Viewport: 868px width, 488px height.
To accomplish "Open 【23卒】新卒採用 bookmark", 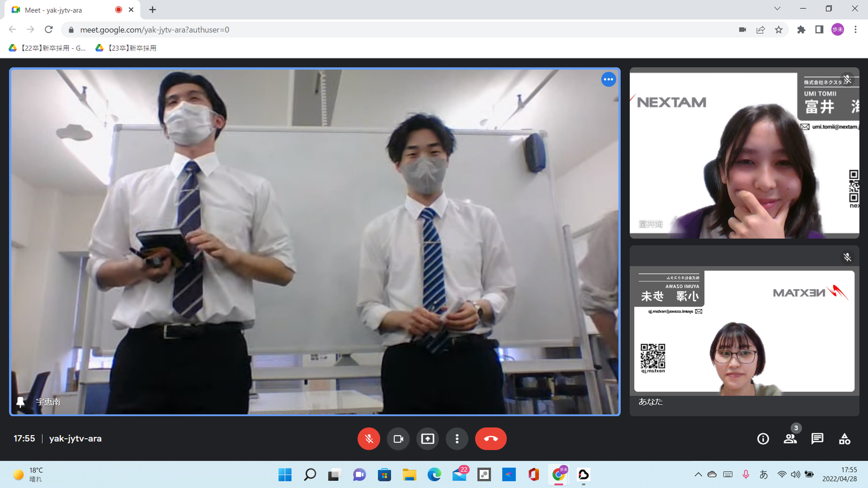I will click(x=126, y=48).
